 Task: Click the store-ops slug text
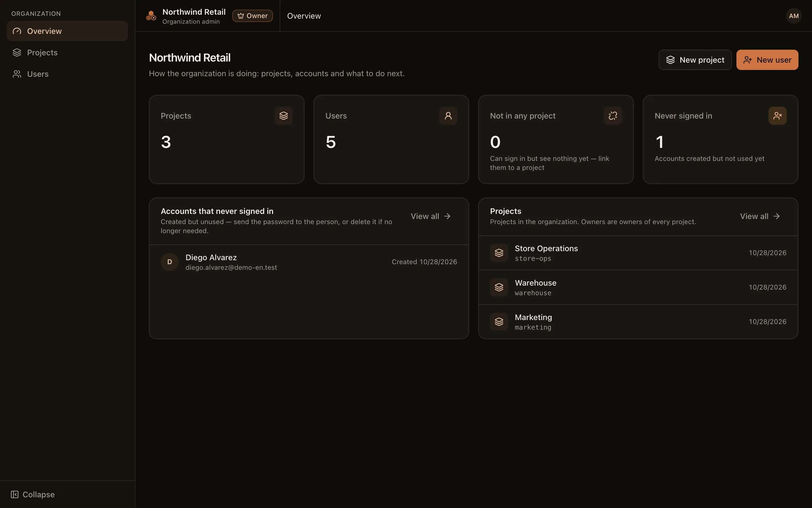533,258
